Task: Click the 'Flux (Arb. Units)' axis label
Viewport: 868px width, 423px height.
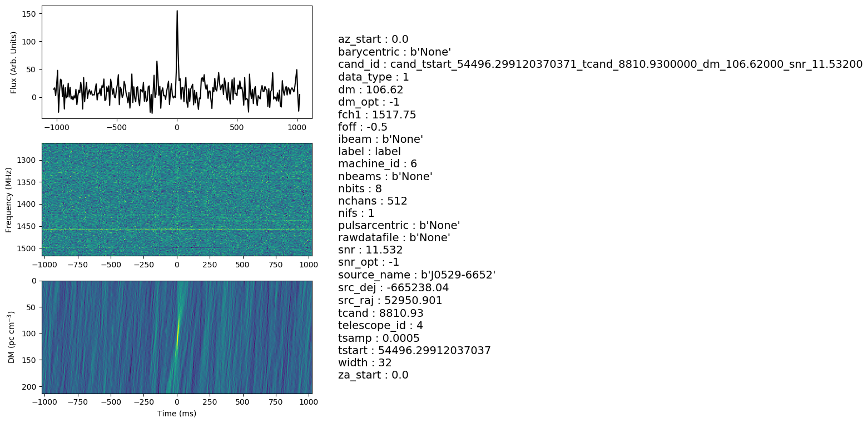Action: [14, 62]
